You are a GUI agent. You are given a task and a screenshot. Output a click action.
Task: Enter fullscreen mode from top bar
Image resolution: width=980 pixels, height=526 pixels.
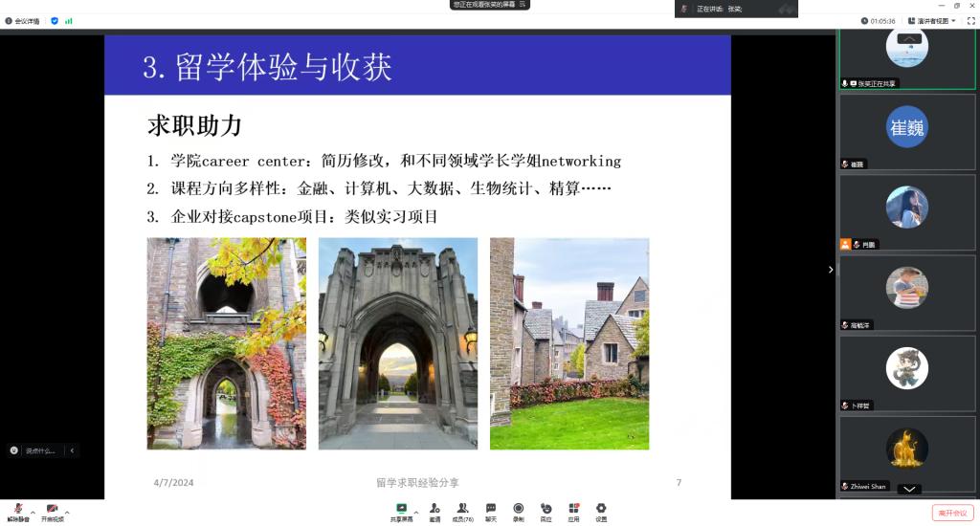969,20
